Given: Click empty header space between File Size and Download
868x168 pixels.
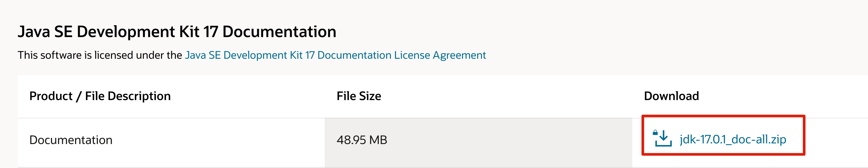Looking at the screenshot, I should coord(512,96).
